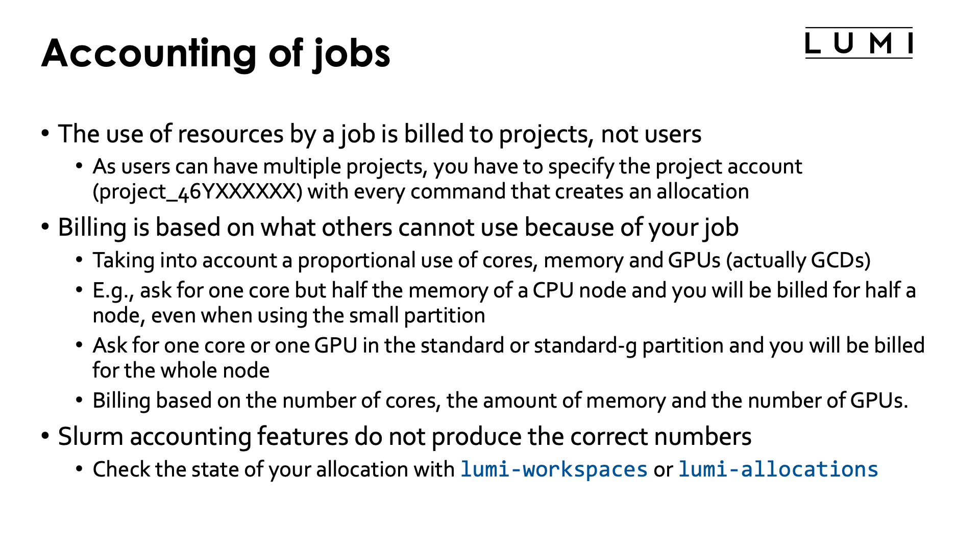The width and height of the screenshot is (980, 551).
Task: Click the words 'for the whole node'
Action: tap(181, 371)
